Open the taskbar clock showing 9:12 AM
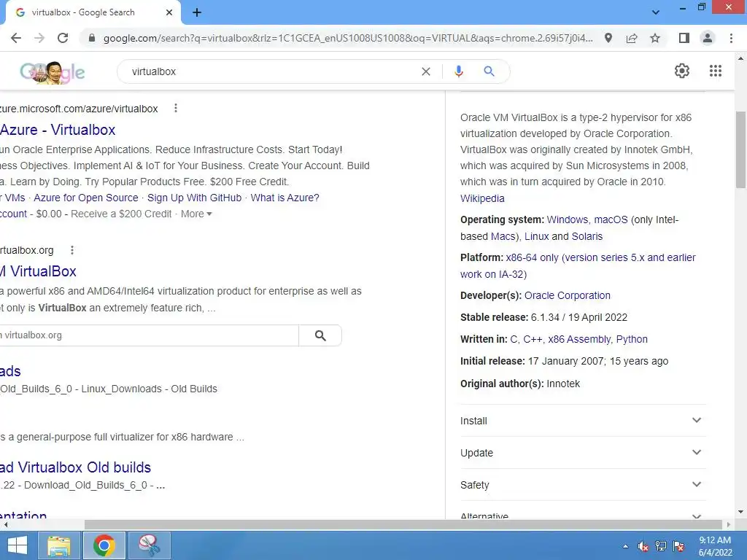This screenshot has width=747, height=560. point(715,546)
